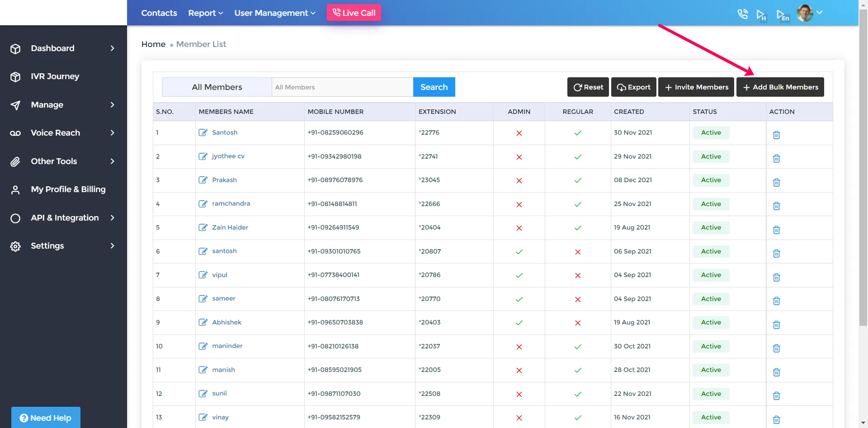This screenshot has height=428, width=868.
Task: Click trash icon in sunil row
Action: (x=776, y=396)
